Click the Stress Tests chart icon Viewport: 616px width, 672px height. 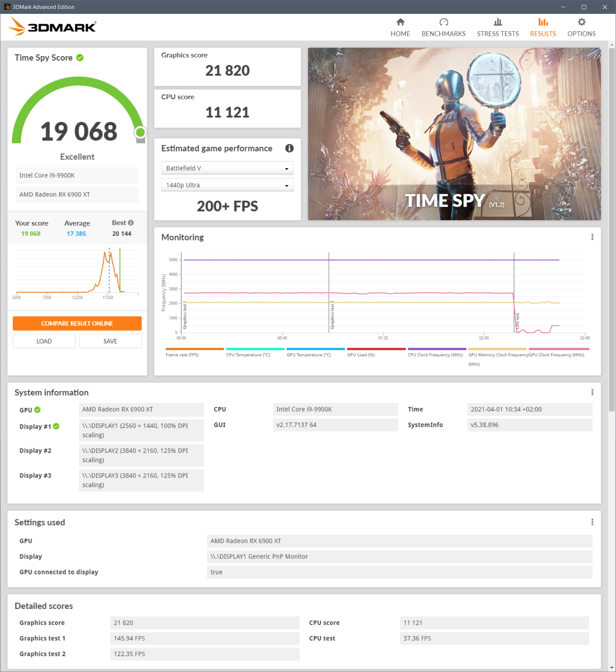point(498,22)
